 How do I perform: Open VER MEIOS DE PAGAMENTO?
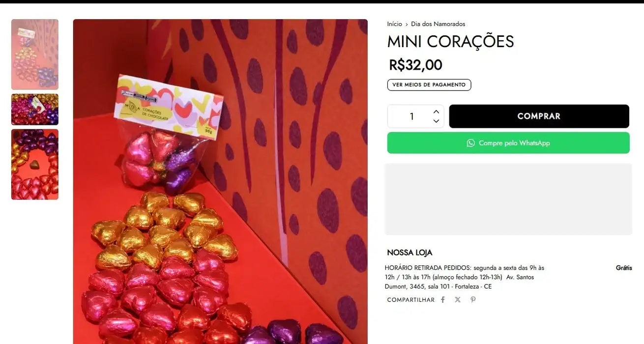click(x=429, y=85)
